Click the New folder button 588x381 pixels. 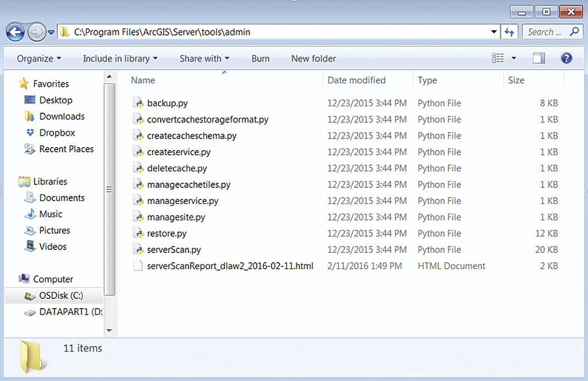tap(314, 59)
